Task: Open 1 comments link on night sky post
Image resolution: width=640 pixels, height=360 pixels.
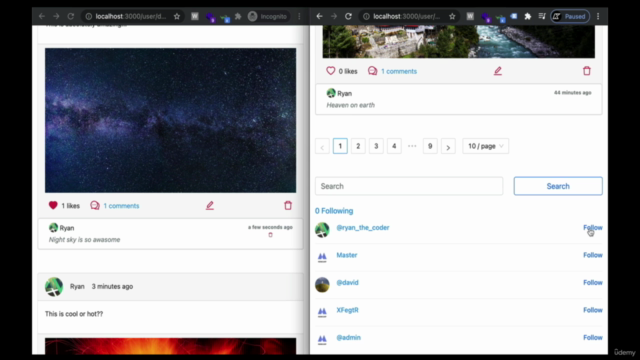Action: (121, 206)
